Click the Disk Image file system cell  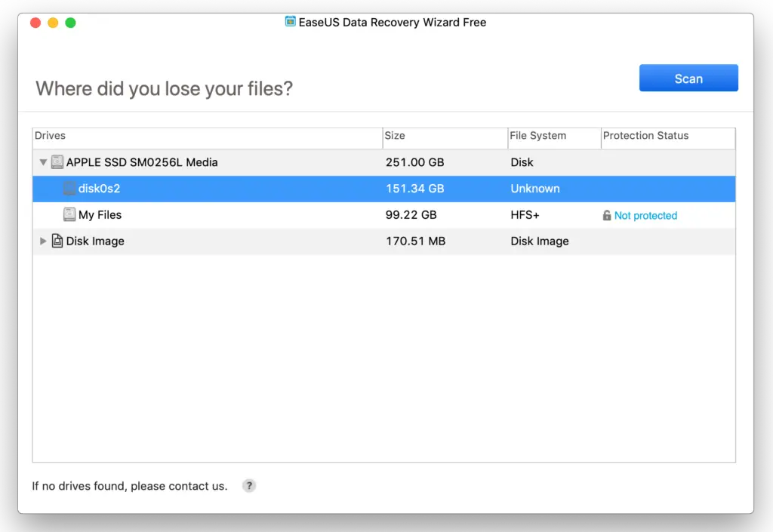[539, 241]
